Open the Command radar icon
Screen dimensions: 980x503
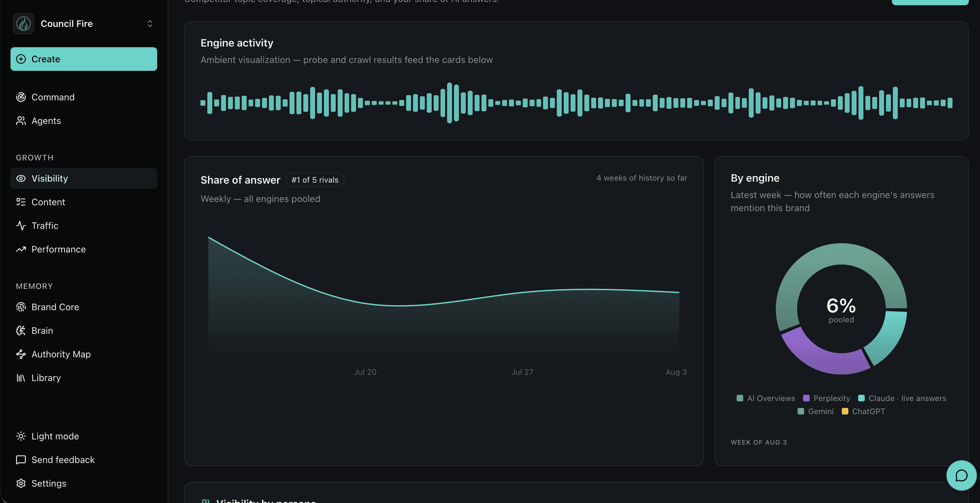point(21,97)
